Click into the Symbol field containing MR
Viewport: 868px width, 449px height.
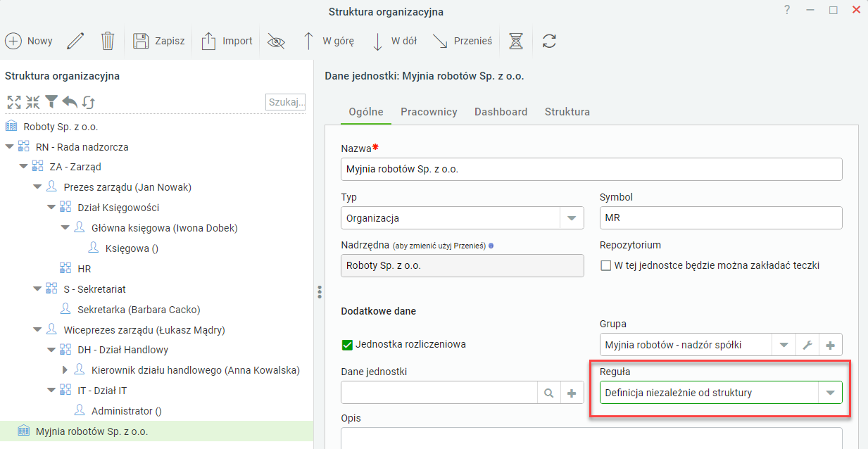click(x=721, y=218)
